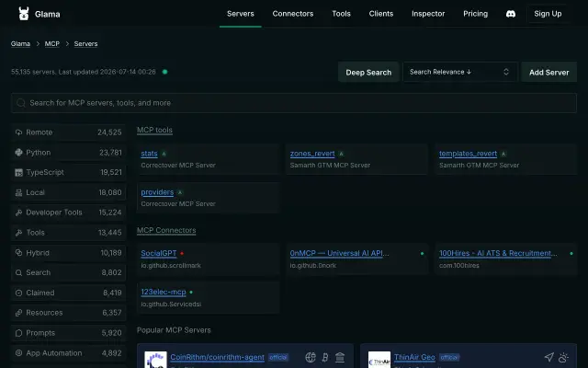Viewport: 588px width, 368px height.
Task: Click the Python filter icon
Action: (x=18, y=153)
